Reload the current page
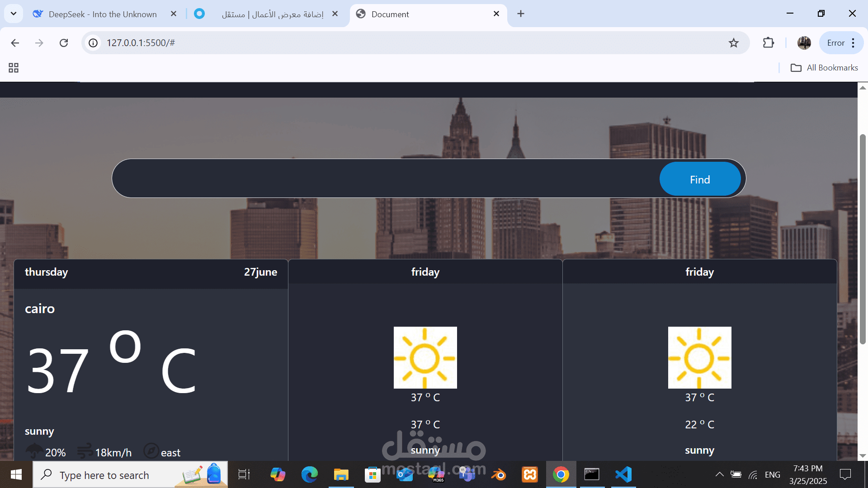The image size is (868, 488). [x=64, y=43]
